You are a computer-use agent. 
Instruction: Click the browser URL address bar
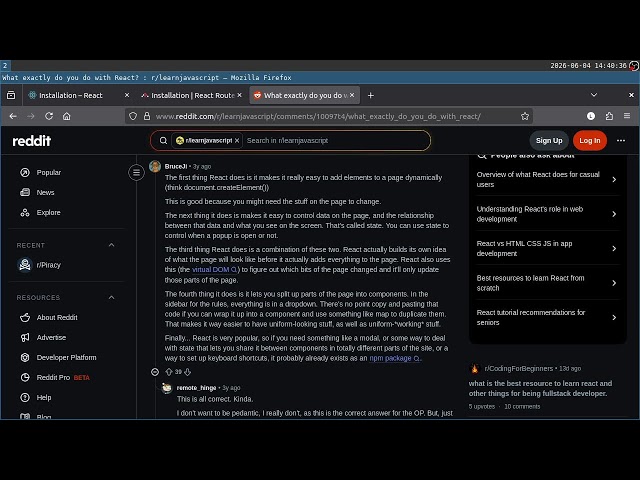(318, 116)
